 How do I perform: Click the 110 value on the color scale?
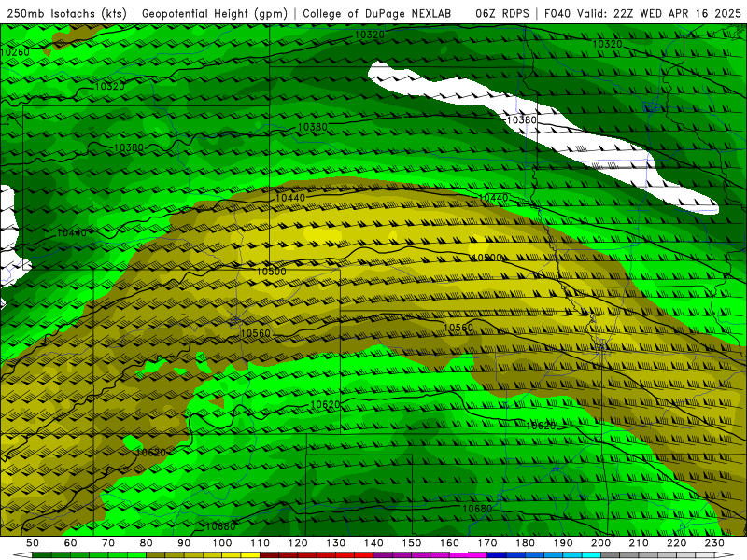pyautogui.click(x=261, y=543)
